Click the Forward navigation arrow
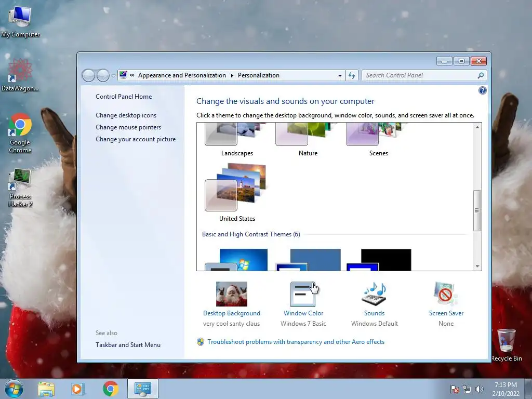Screen dimensions: 532x399 [x=103, y=75]
